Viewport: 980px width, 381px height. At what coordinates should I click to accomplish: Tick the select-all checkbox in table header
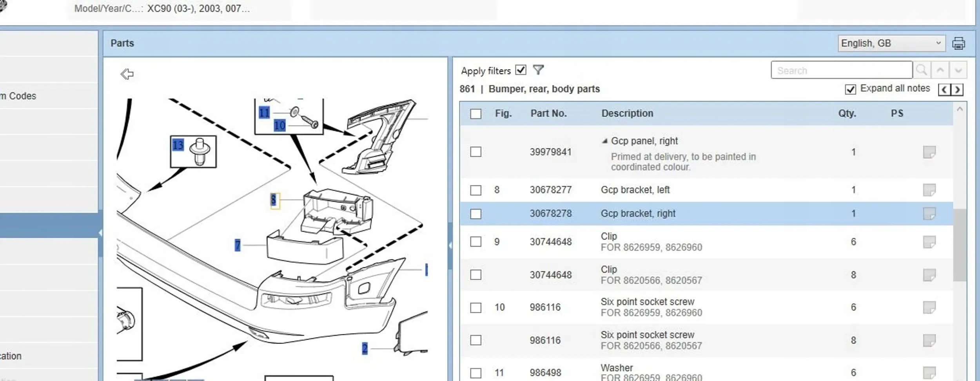476,114
